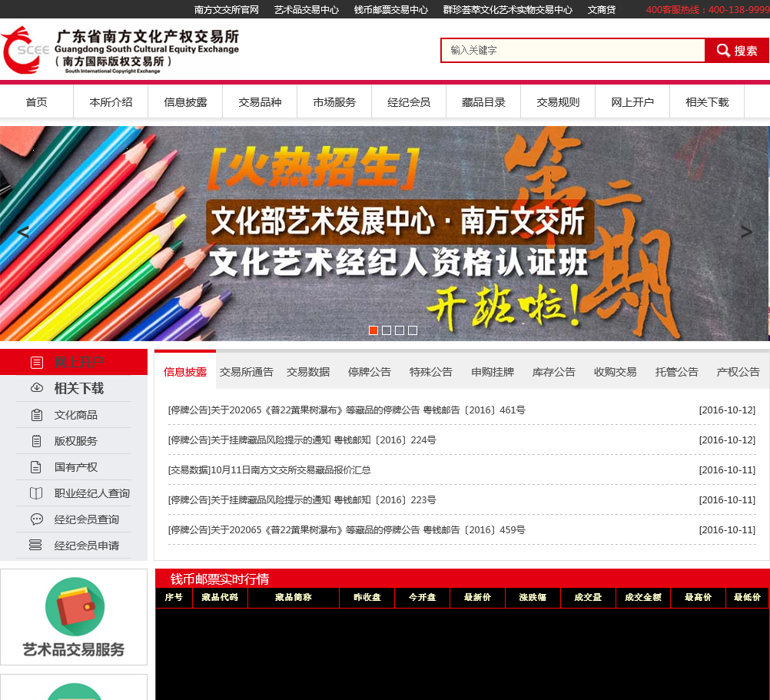Click the 搜索 search button
The width and height of the screenshot is (770, 700).
point(737,50)
